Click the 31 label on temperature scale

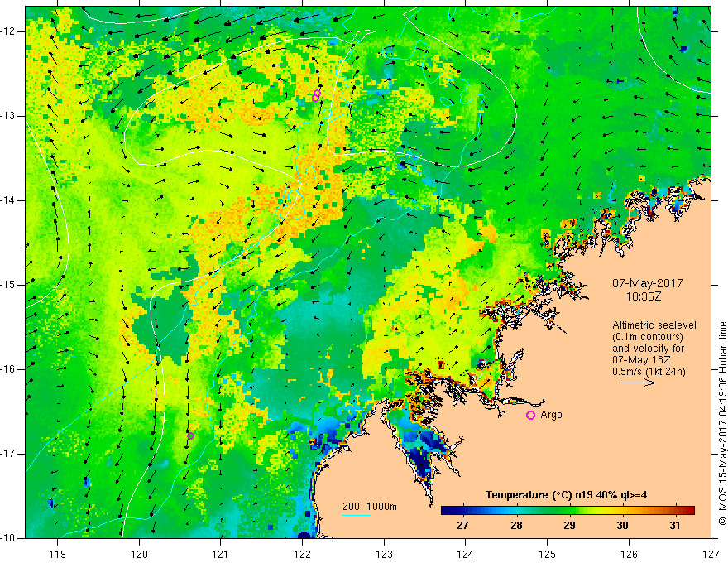click(675, 526)
